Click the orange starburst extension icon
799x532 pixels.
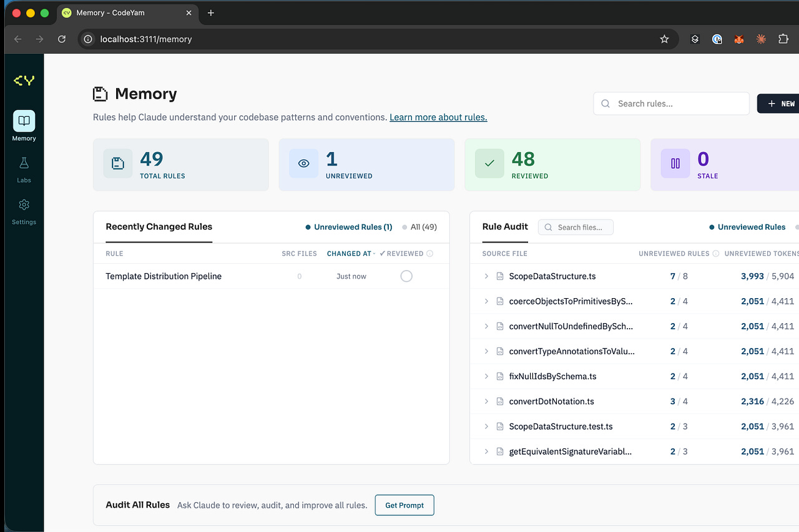tap(761, 39)
